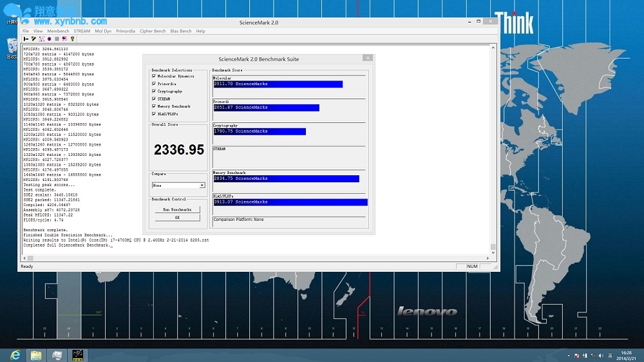644x362 pixels.
Task: Open the Membench menu
Action: [58, 31]
